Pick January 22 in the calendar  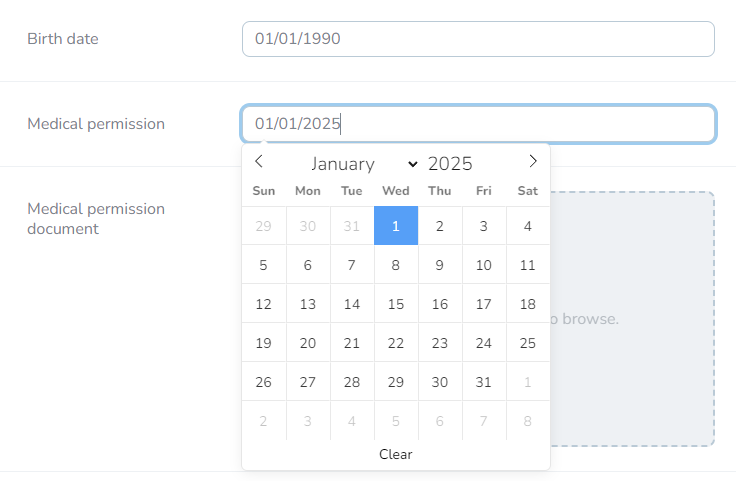click(396, 343)
